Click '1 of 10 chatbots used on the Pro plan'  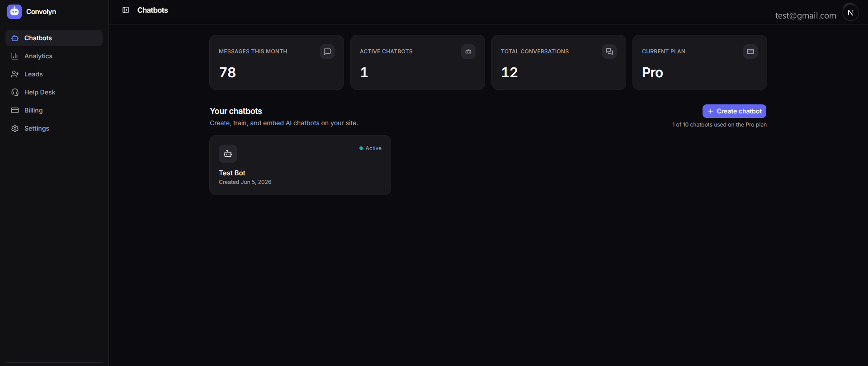[719, 125]
